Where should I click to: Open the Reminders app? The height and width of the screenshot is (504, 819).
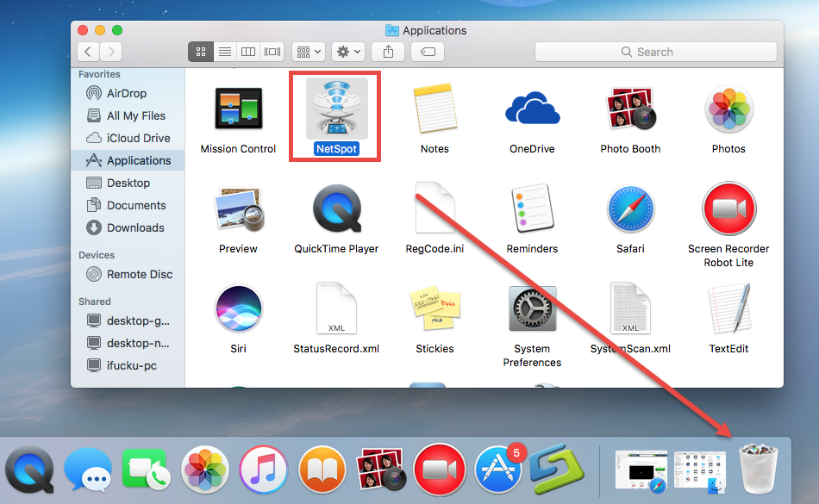point(532,208)
